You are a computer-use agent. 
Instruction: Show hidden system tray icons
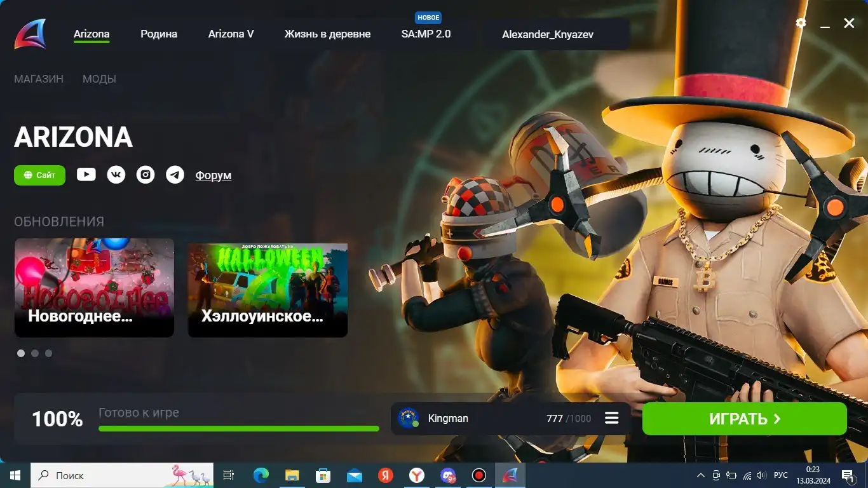click(701, 475)
